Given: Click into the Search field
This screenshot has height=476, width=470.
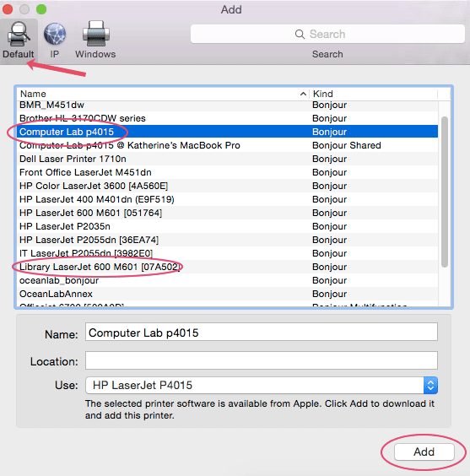Looking at the screenshot, I should point(327,34).
